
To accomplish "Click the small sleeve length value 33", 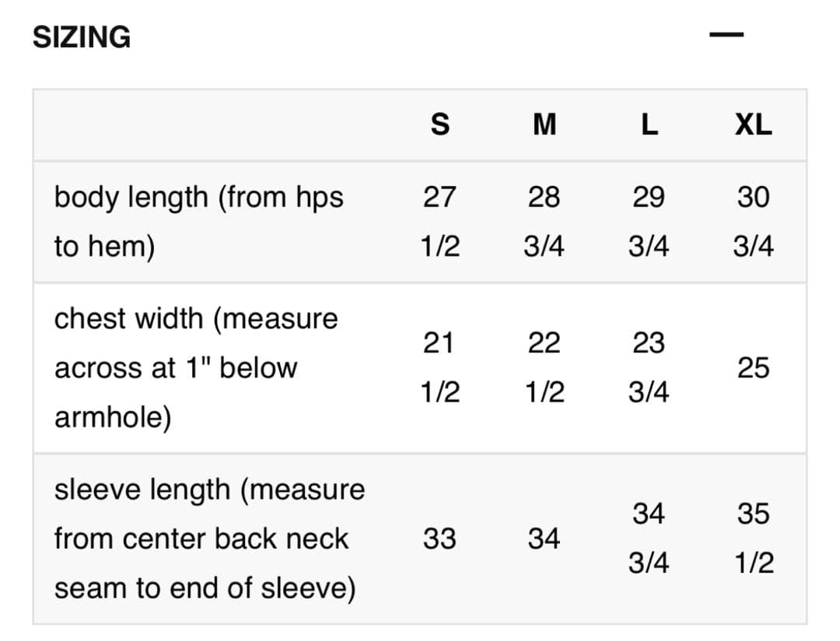I will point(439,539).
